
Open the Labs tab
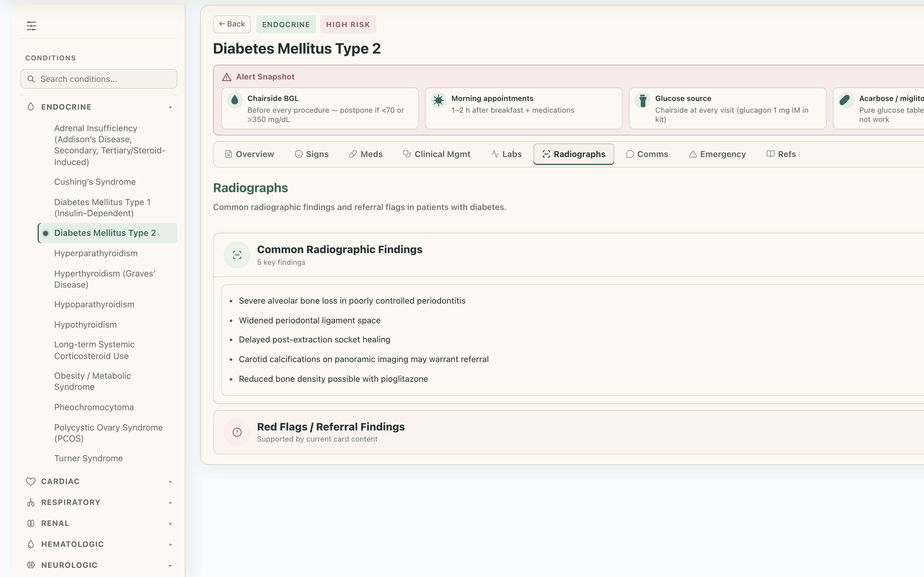[506, 154]
